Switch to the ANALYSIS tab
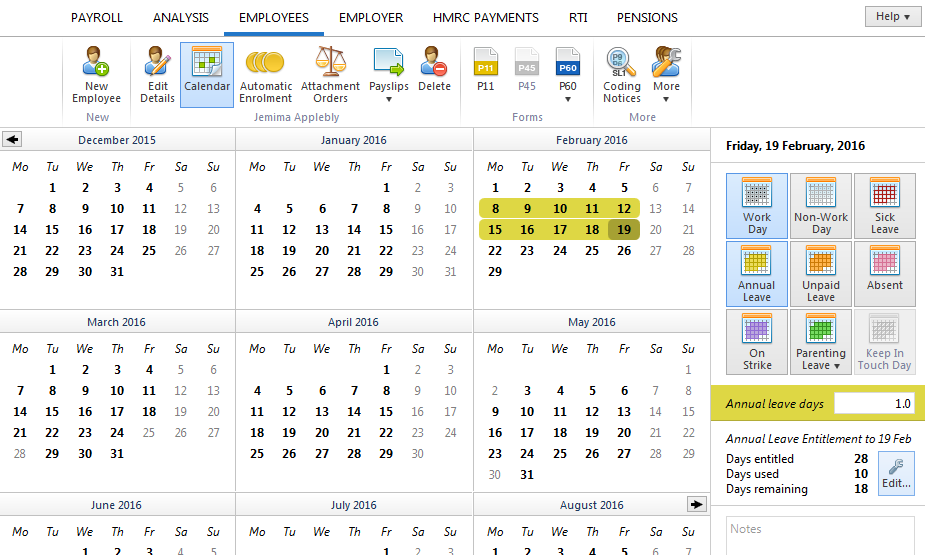This screenshot has width=925, height=555. (x=181, y=18)
